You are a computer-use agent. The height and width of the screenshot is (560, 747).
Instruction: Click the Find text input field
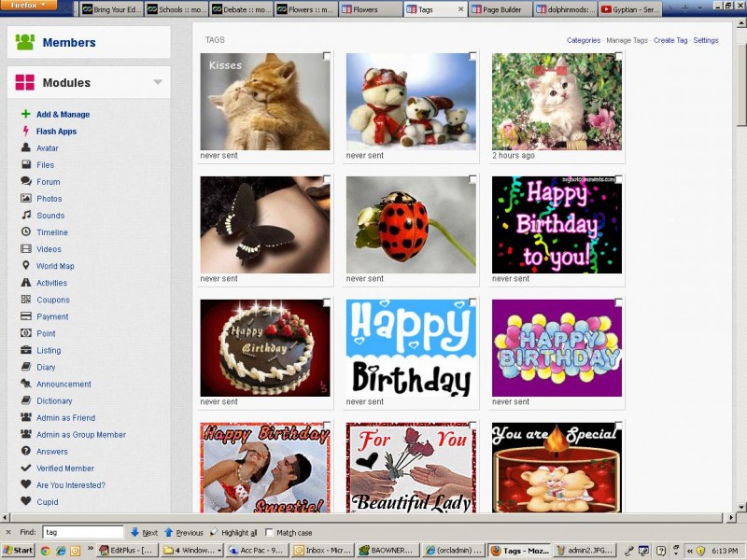point(82,532)
